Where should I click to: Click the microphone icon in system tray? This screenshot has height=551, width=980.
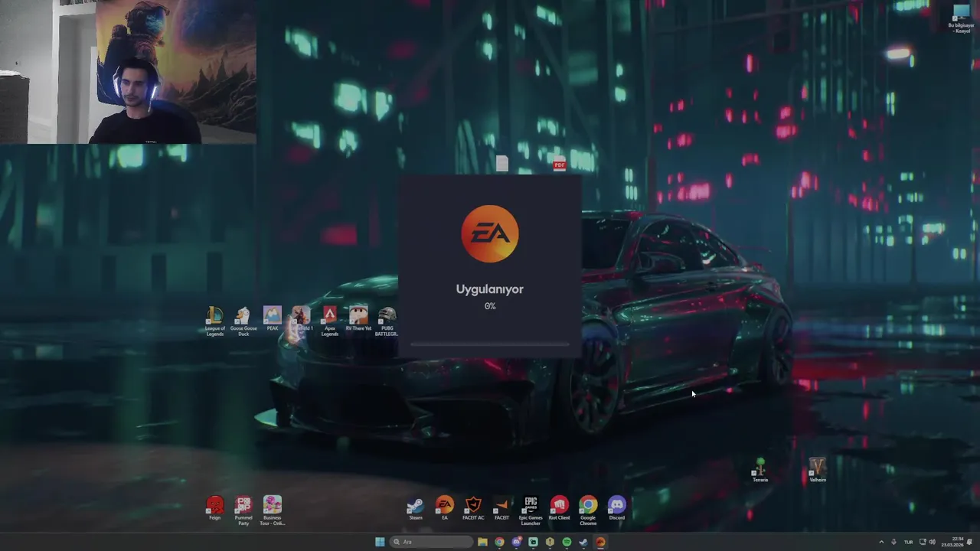click(893, 542)
